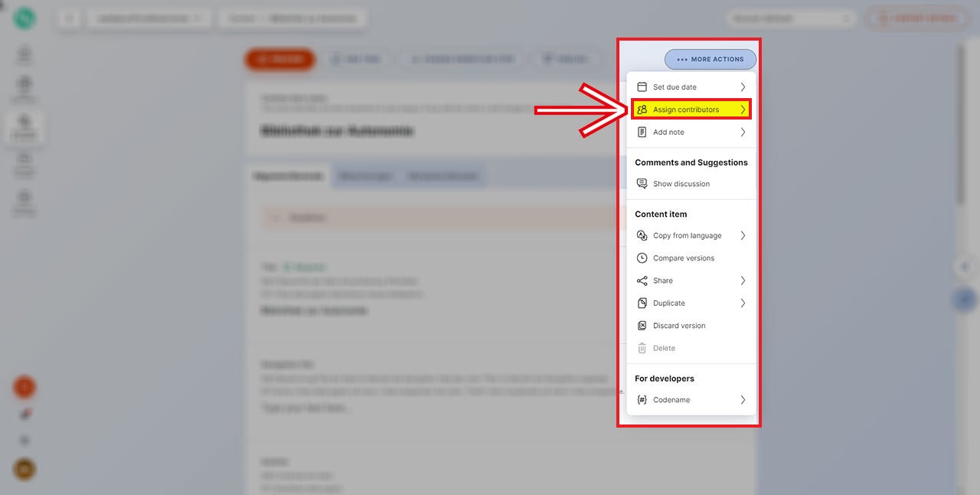Image resolution: width=980 pixels, height=495 pixels.
Task: Open the Add note submenu chevron
Action: (743, 133)
